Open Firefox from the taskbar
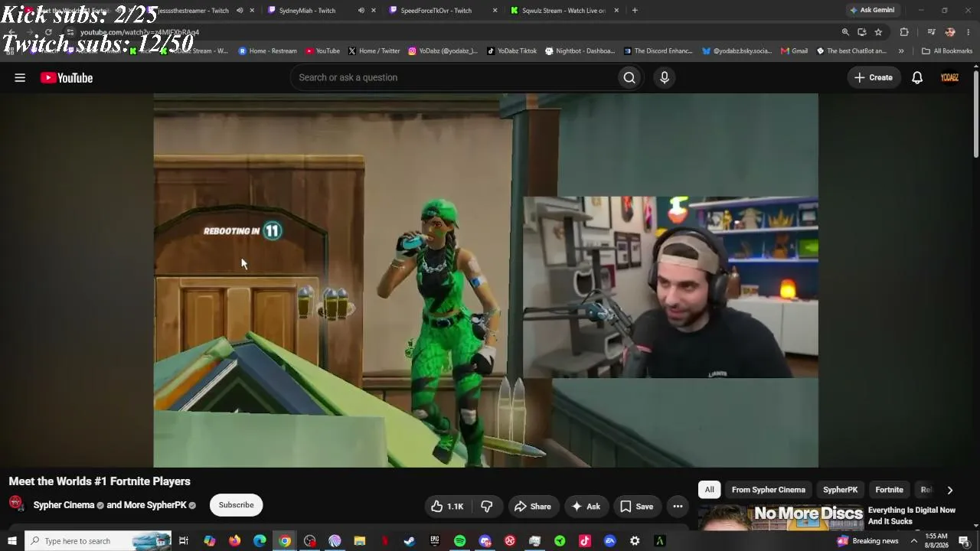The height and width of the screenshot is (551, 980). pos(234,541)
